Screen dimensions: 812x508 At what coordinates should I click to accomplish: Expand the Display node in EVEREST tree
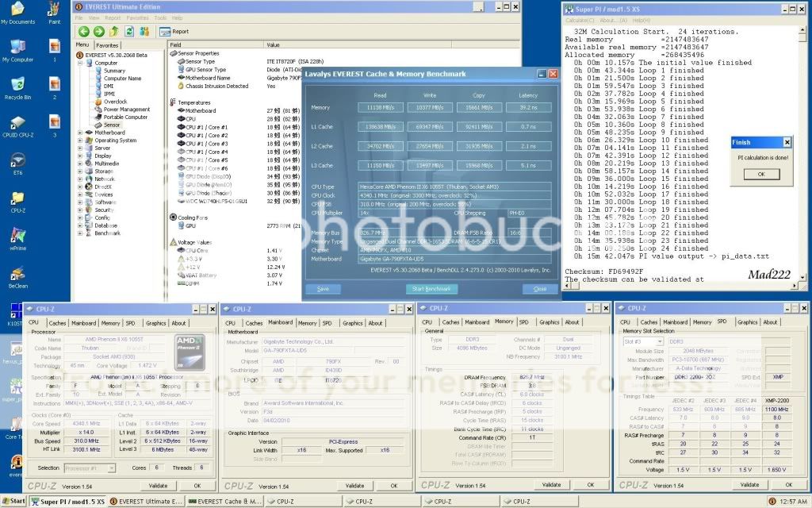click(80, 156)
